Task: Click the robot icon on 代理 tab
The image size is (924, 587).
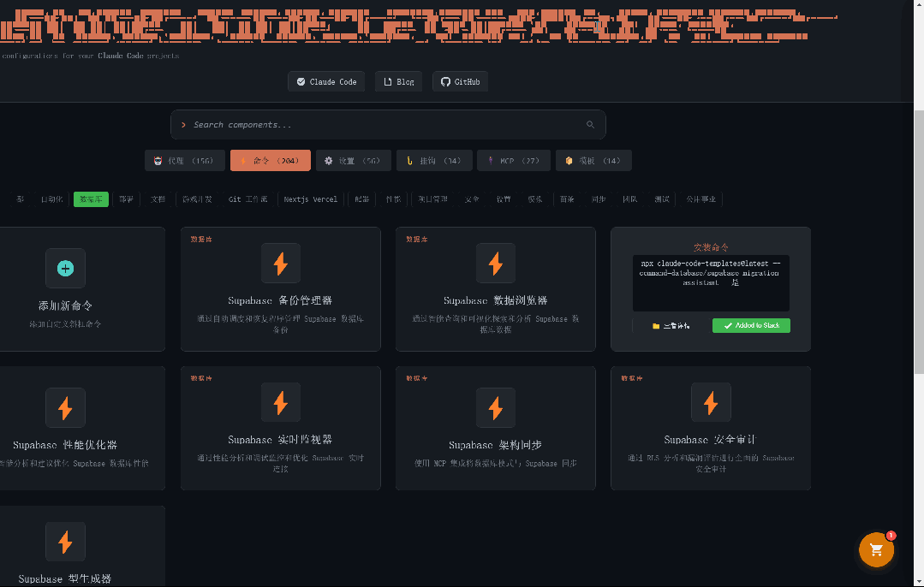Action: (158, 161)
